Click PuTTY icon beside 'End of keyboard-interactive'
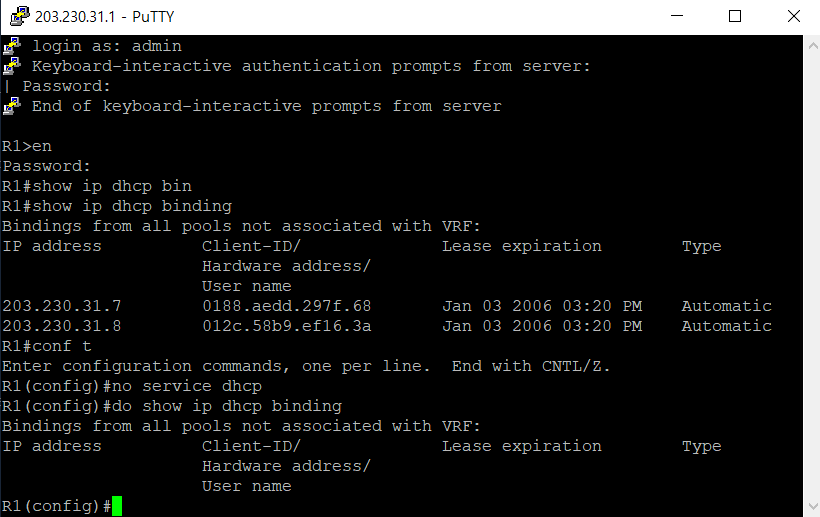This screenshot has width=820, height=517. pyautogui.click(x=12, y=106)
